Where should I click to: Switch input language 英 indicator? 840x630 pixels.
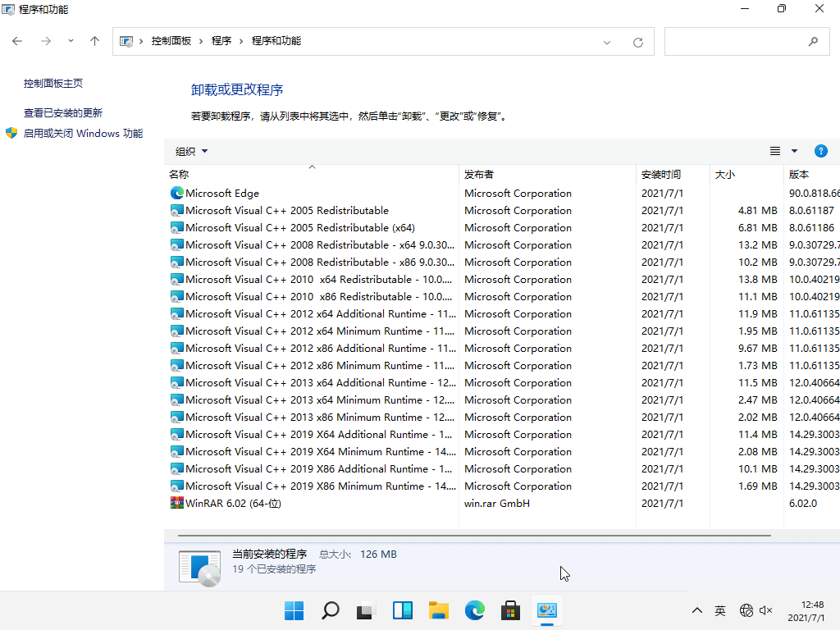tap(720, 610)
